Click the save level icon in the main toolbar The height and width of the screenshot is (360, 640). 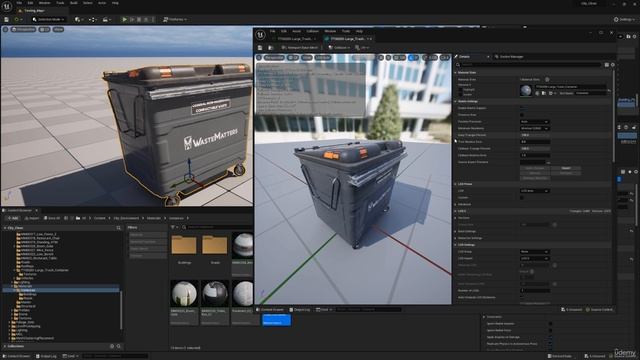click(6, 19)
